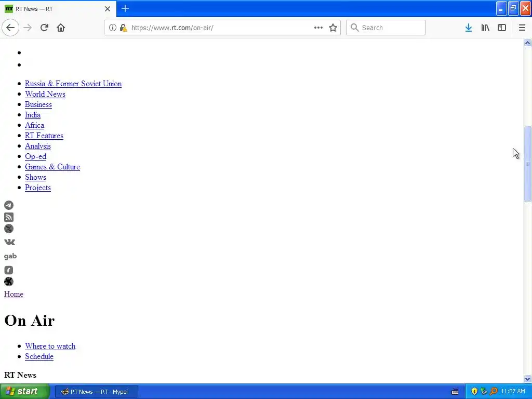Open the Schedule link
532x399 pixels.
coord(39,356)
